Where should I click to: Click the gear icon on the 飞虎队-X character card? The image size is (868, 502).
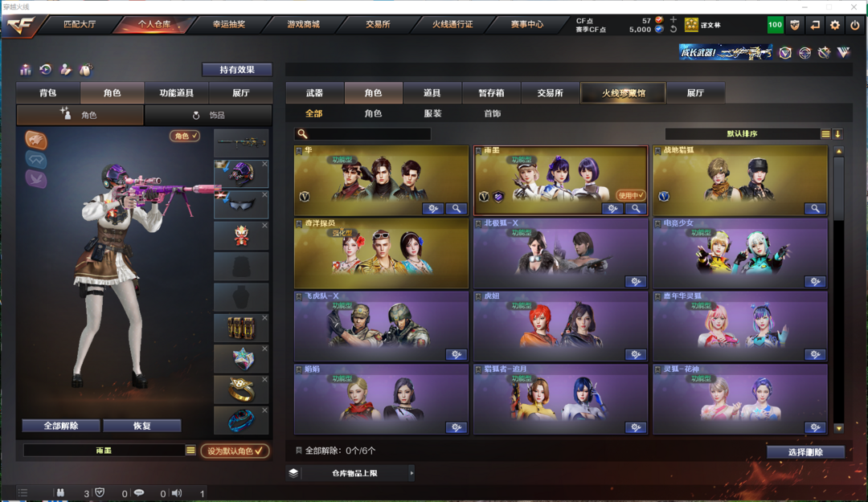click(457, 354)
